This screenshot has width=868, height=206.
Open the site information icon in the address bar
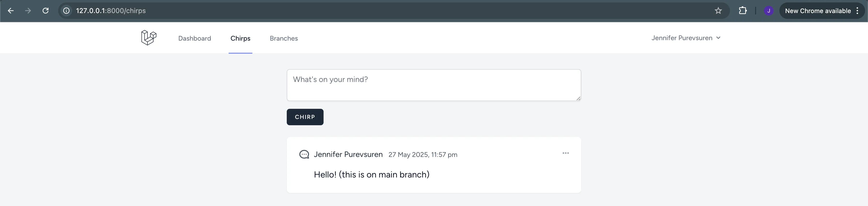(x=66, y=10)
